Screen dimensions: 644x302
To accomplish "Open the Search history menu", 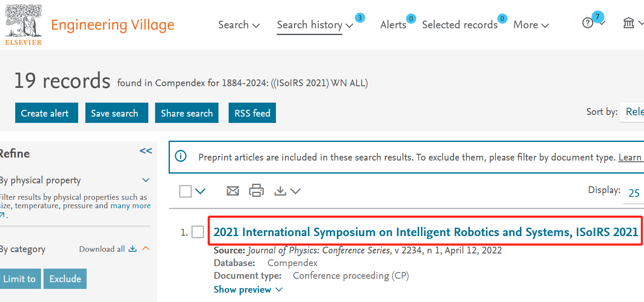I will (x=315, y=25).
